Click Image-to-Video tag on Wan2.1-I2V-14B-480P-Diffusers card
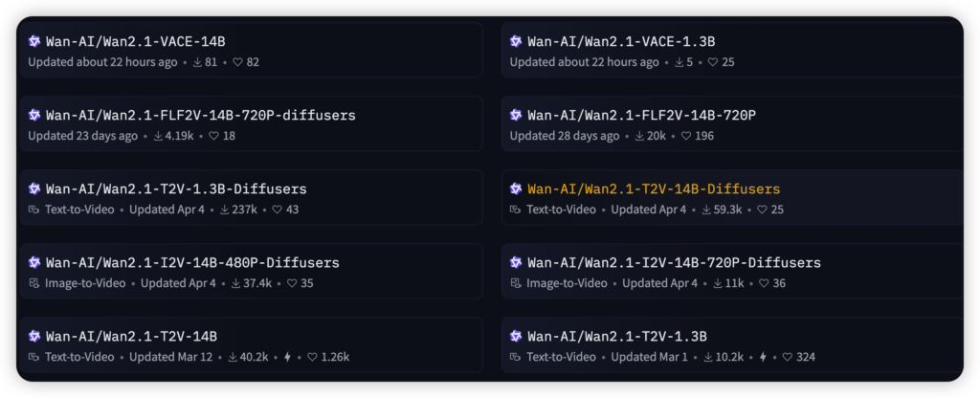Image resolution: width=980 pixels, height=398 pixels. (85, 283)
